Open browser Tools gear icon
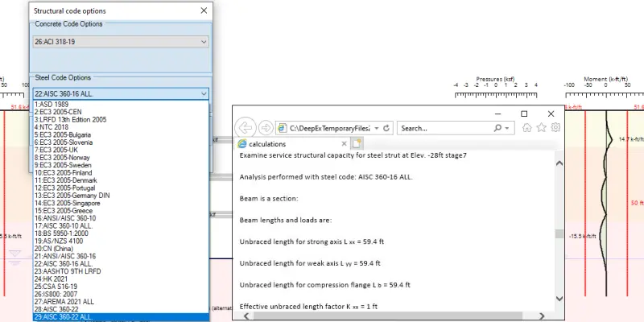This screenshot has width=644, height=322. pos(555,127)
